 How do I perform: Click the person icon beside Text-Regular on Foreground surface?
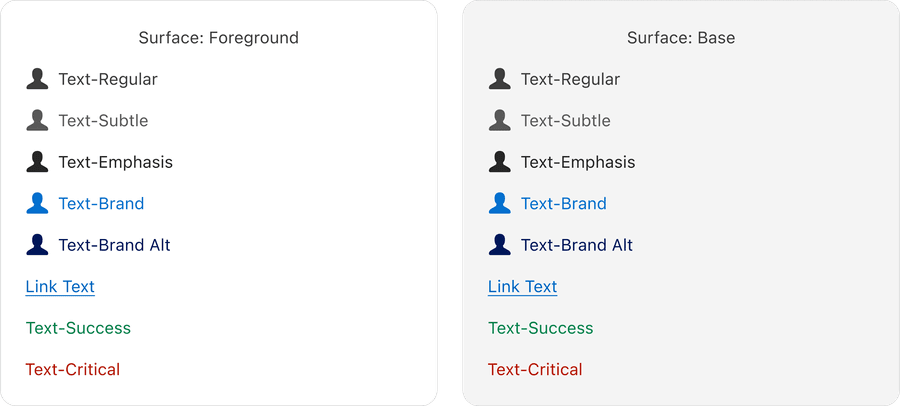pos(37,79)
